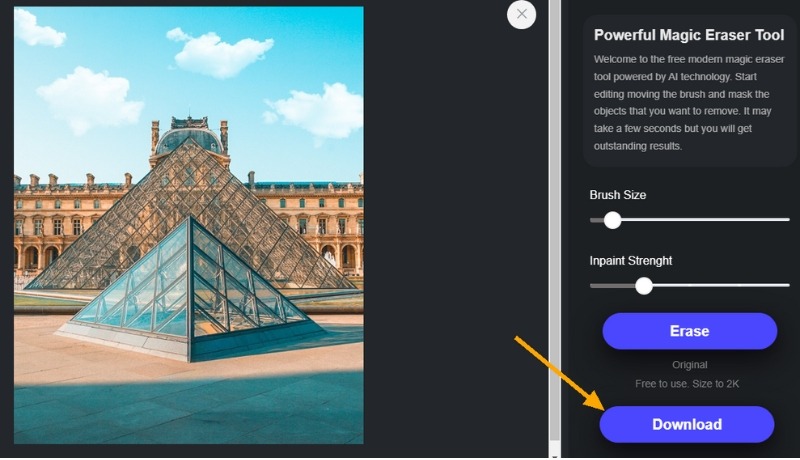This screenshot has height=460, width=800.
Task: Click the Original link below Erase
Action: (689, 365)
